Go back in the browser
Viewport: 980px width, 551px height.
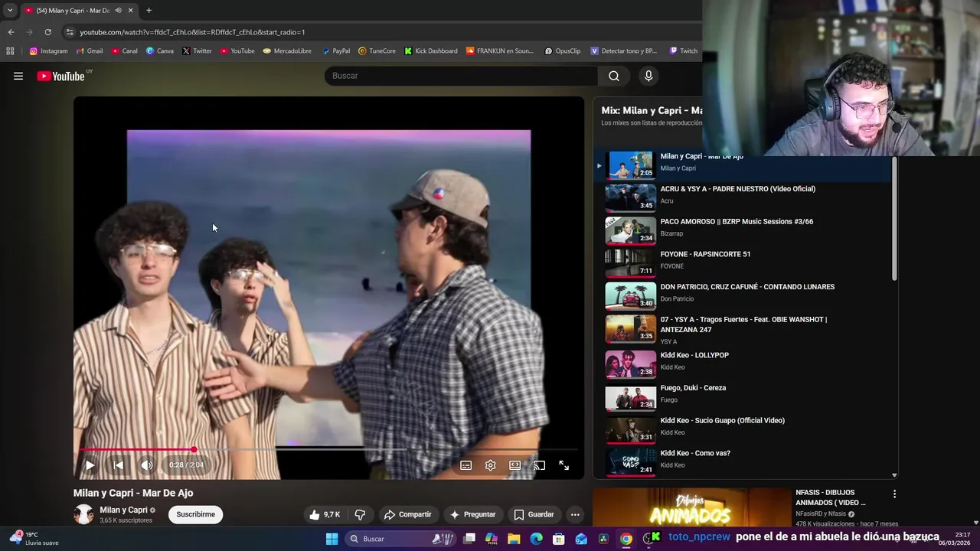pyautogui.click(x=11, y=32)
